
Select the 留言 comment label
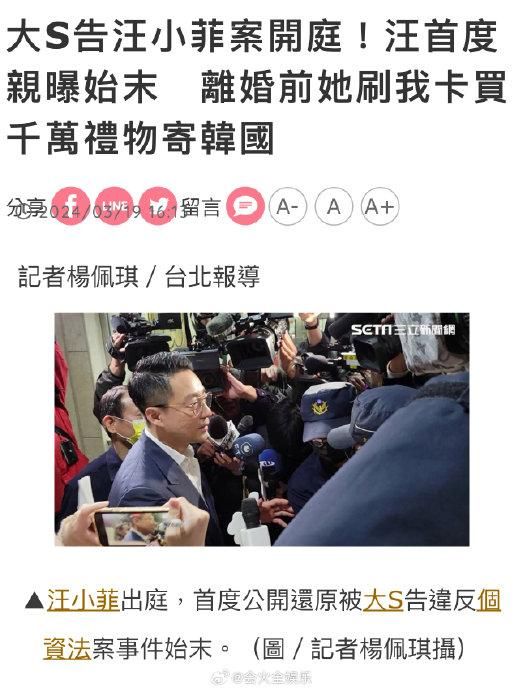click(201, 206)
